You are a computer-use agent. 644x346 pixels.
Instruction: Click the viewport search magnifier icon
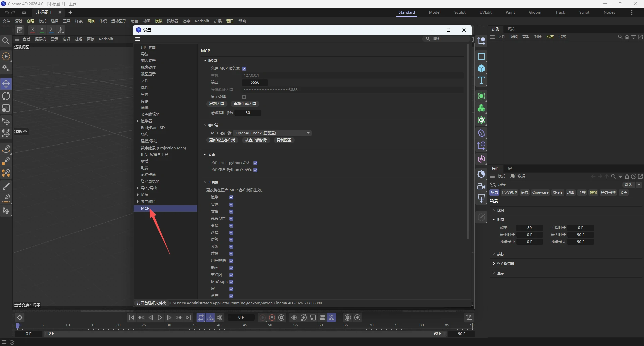[6, 41]
